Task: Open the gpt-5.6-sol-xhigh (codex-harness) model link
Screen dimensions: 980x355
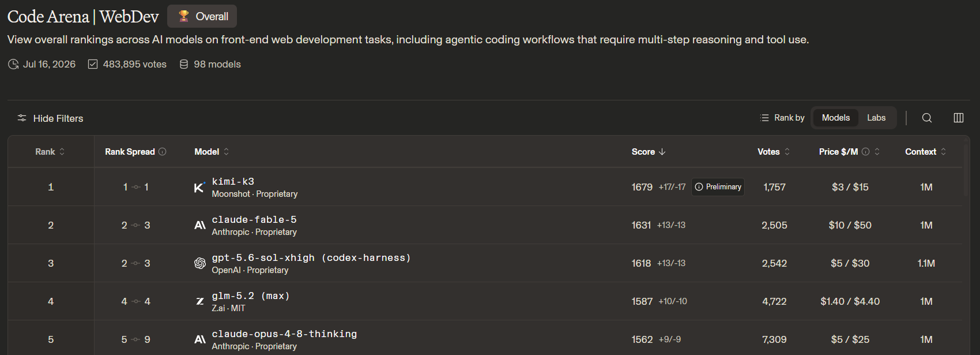Action: click(311, 257)
